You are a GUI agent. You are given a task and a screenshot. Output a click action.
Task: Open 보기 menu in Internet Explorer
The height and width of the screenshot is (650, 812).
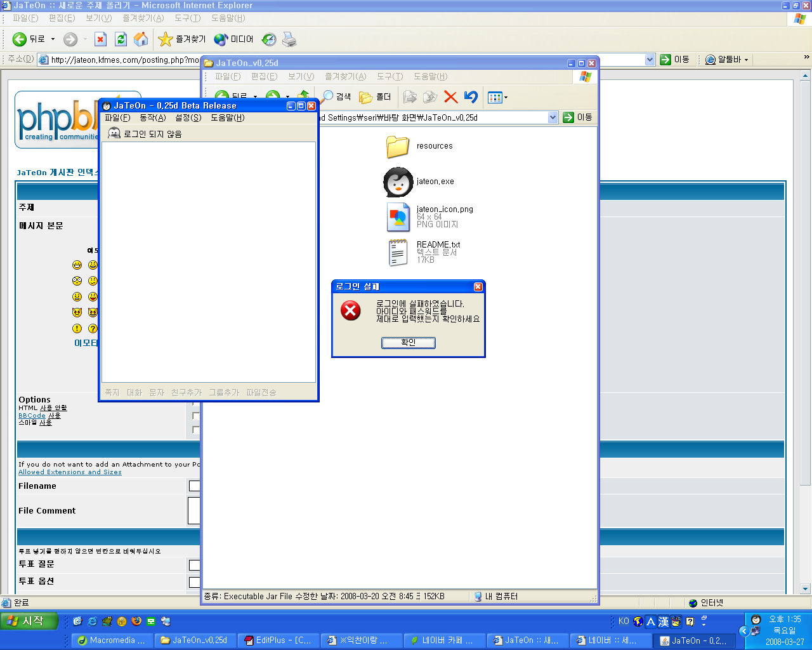(x=99, y=18)
